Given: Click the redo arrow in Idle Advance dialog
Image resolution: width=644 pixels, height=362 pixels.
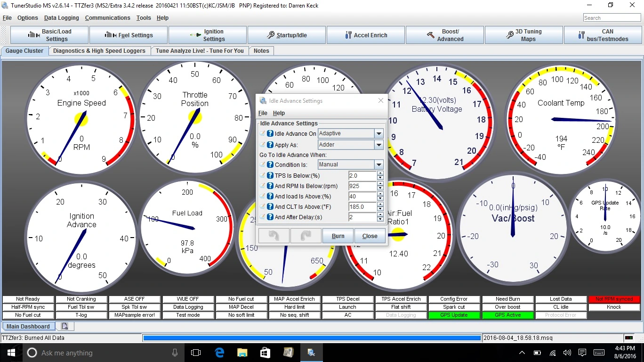Looking at the screenshot, I should click(306, 236).
